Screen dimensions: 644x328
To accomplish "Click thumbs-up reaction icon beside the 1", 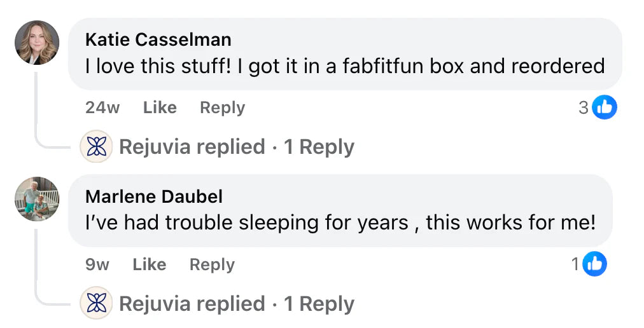I will click(595, 264).
